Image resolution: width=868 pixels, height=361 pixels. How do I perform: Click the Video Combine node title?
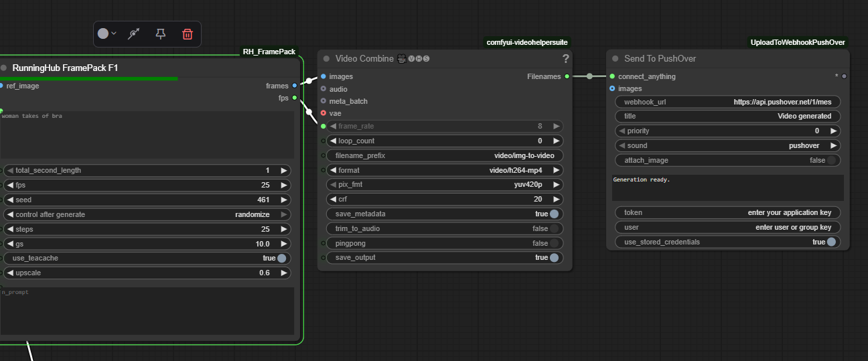click(x=364, y=59)
